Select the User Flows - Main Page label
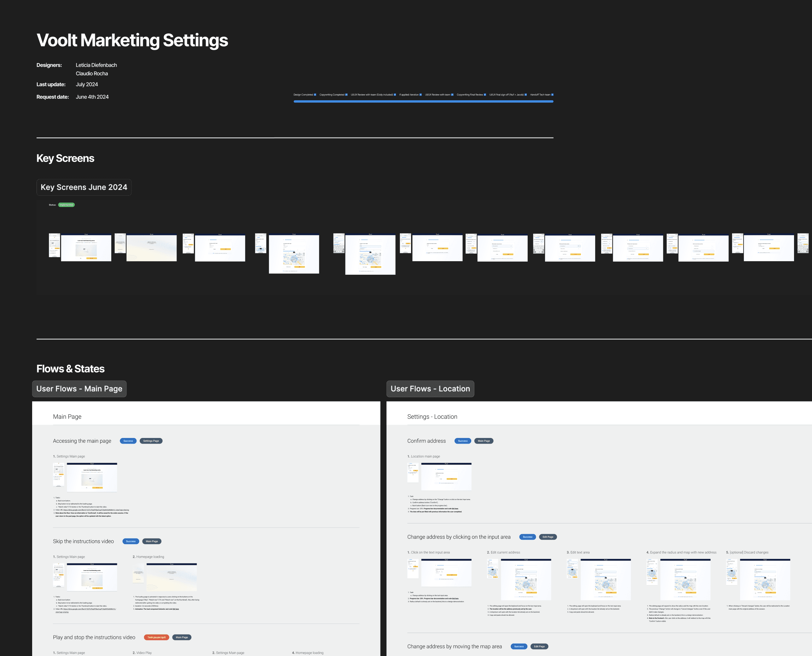 point(79,389)
